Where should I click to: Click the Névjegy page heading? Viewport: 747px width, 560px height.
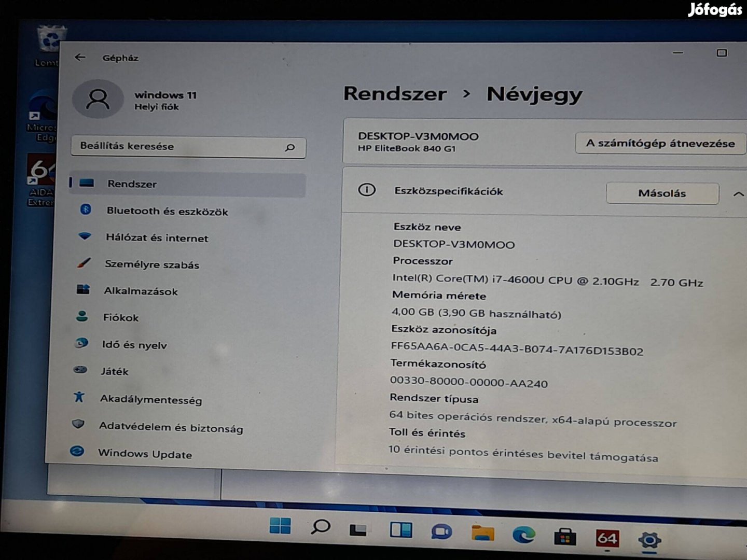tap(534, 94)
